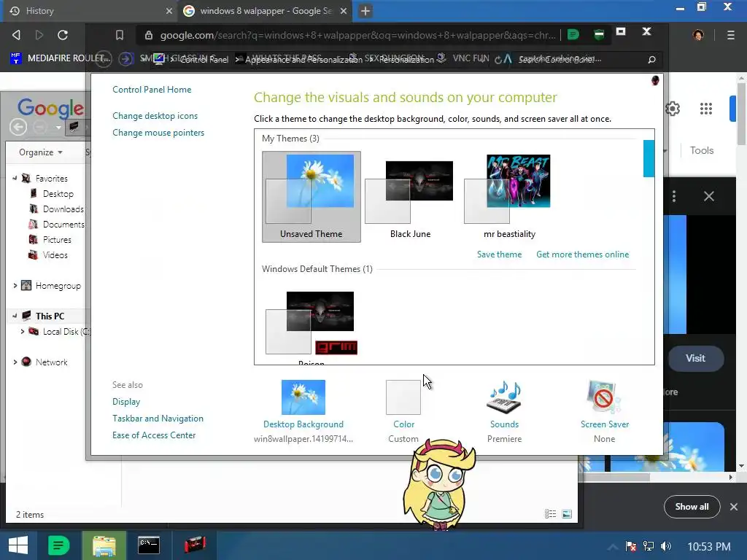Open the green chat app on taskbar
The image size is (747, 560).
point(59,545)
